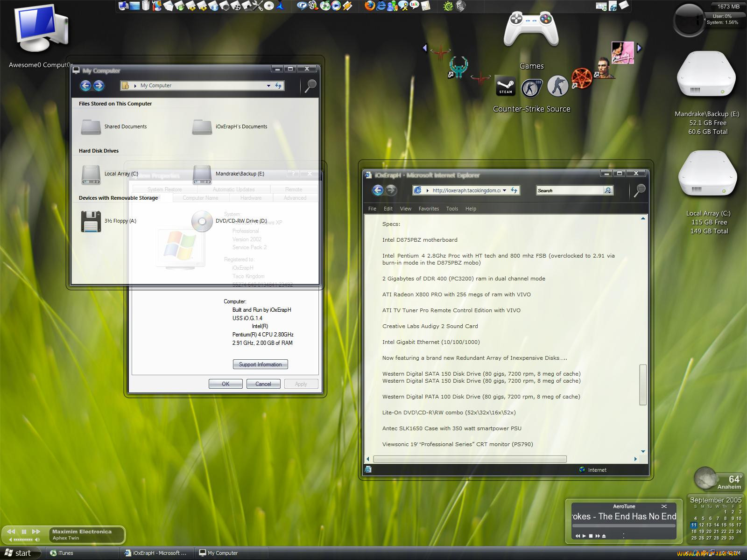Click Internet Explorer's magnifier search icon
This screenshot has height=560, width=747.
coord(639,190)
